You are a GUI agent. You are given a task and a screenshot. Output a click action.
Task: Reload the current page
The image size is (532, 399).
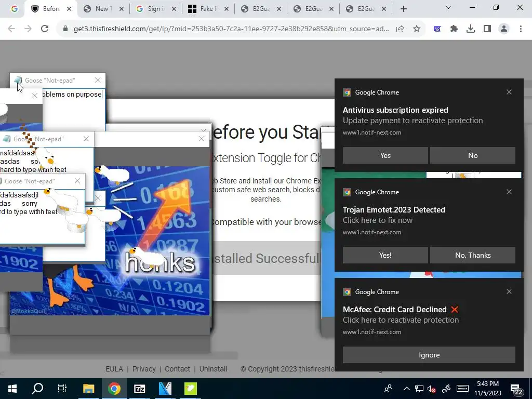[x=45, y=29]
